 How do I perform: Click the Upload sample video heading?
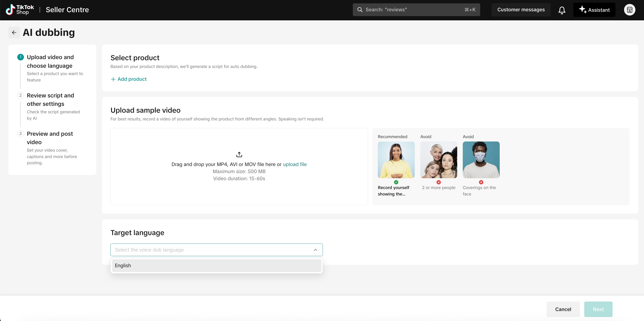point(145,110)
